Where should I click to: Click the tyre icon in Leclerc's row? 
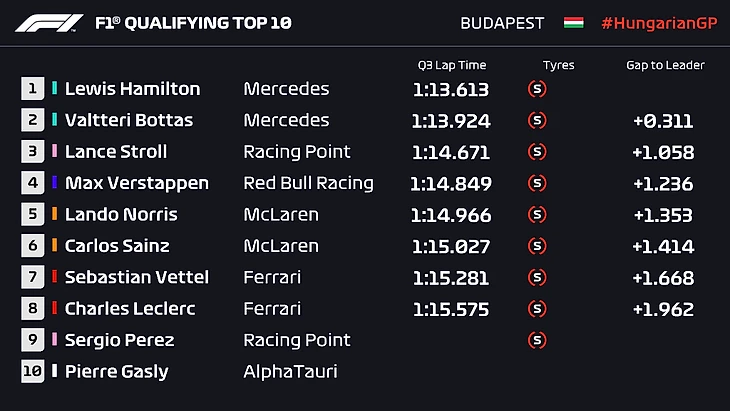pyautogui.click(x=537, y=309)
